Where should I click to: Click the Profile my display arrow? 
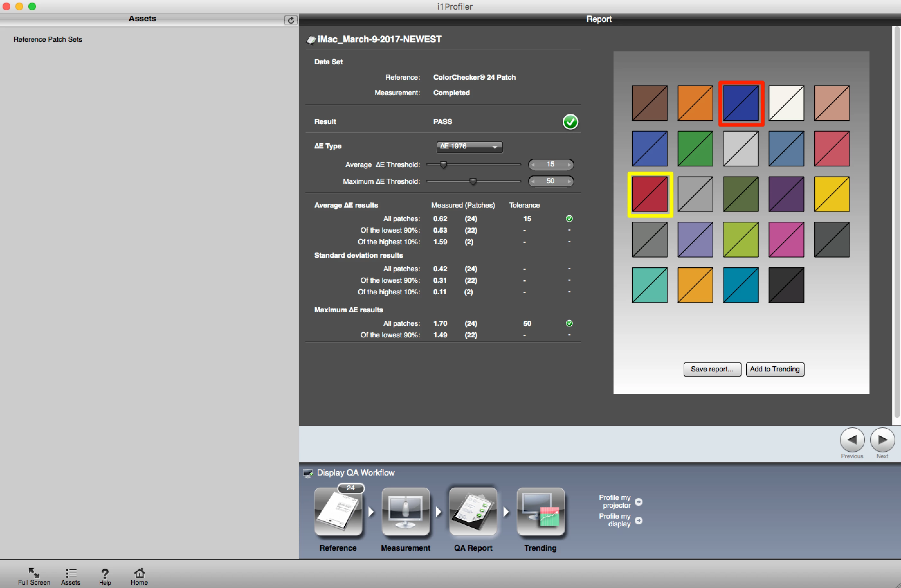pos(639,520)
